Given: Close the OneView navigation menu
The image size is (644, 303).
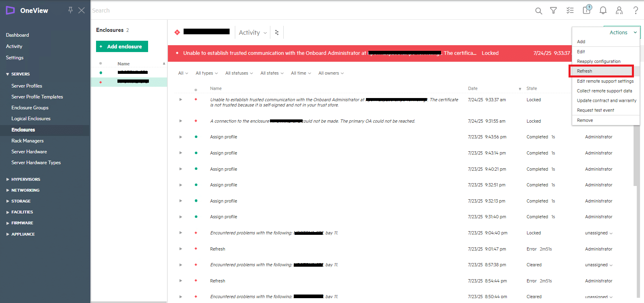Looking at the screenshot, I should [82, 10].
